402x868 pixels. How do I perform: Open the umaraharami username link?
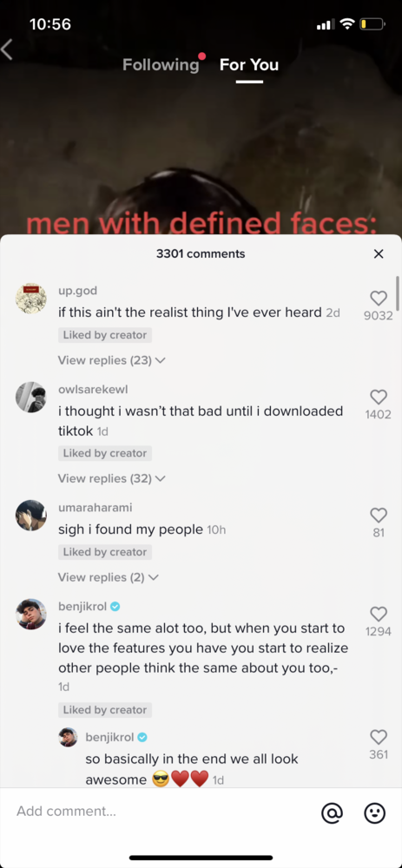tap(96, 508)
